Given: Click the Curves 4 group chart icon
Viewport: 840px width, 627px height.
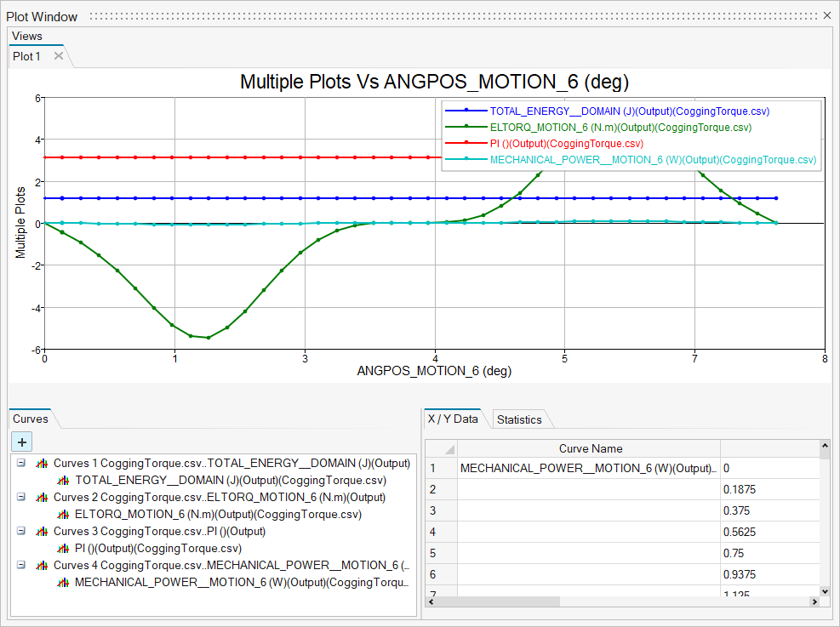Looking at the screenshot, I should click(41, 566).
